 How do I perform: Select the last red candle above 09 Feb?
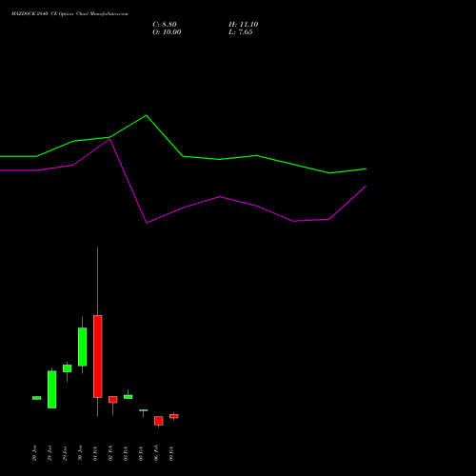coord(174,416)
